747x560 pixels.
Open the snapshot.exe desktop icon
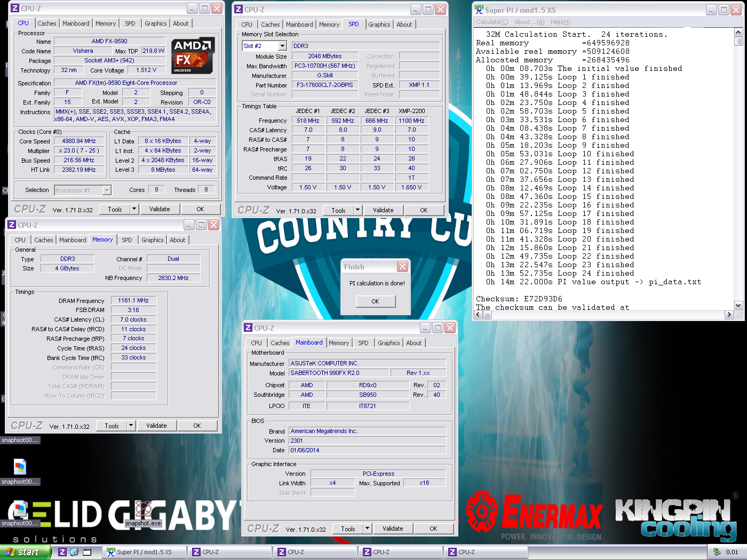click(143, 513)
